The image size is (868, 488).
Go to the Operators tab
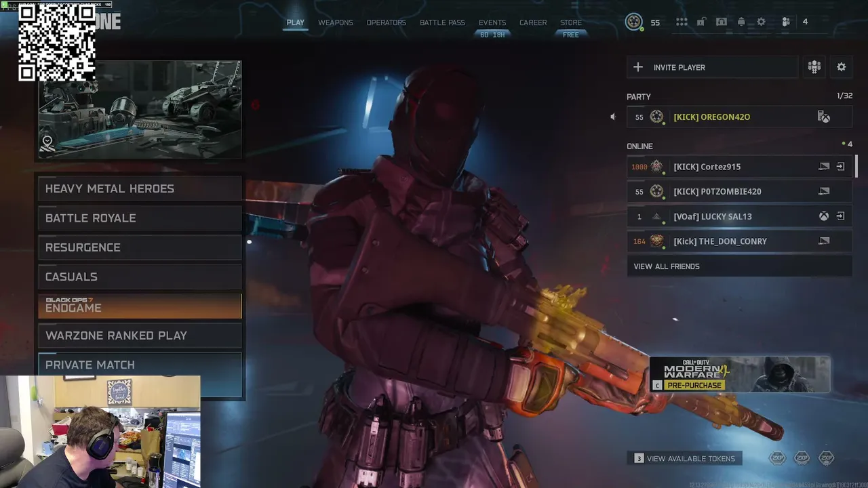(387, 22)
